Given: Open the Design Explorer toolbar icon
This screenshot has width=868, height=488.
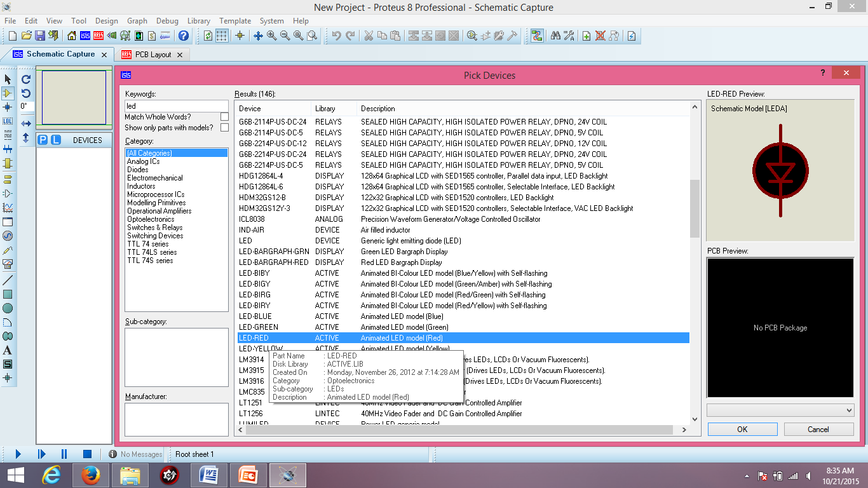Looking at the screenshot, I should pyautogui.click(x=537, y=36).
